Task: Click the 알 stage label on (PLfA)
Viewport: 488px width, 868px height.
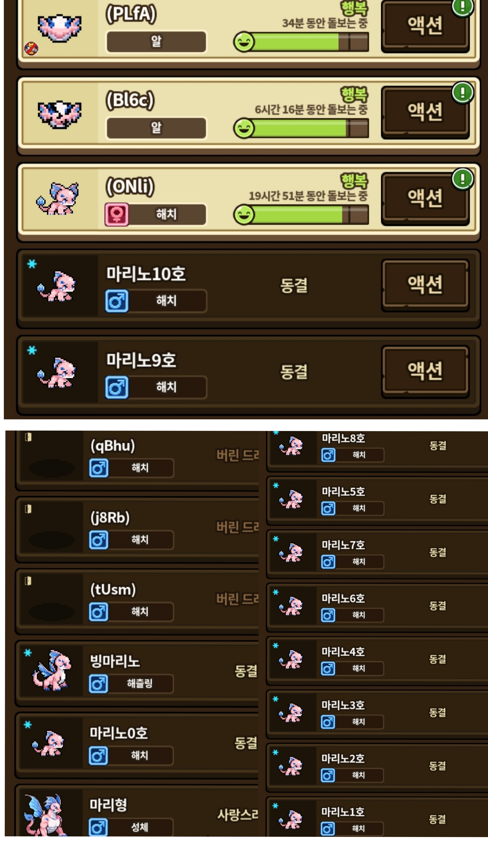Action: click(156, 41)
